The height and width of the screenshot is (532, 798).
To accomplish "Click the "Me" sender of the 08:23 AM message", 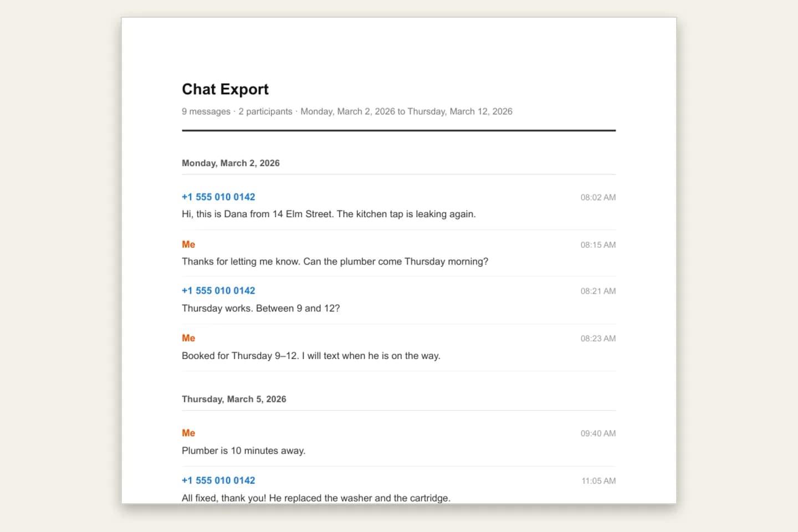I will point(188,338).
